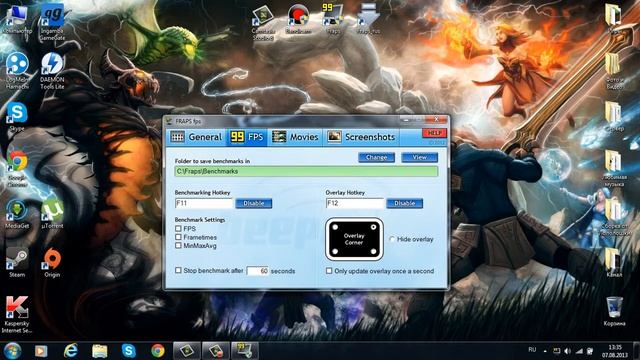Open Internet Explorer from the taskbar
The height and width of the screenshot is (360, 640).
71,351
